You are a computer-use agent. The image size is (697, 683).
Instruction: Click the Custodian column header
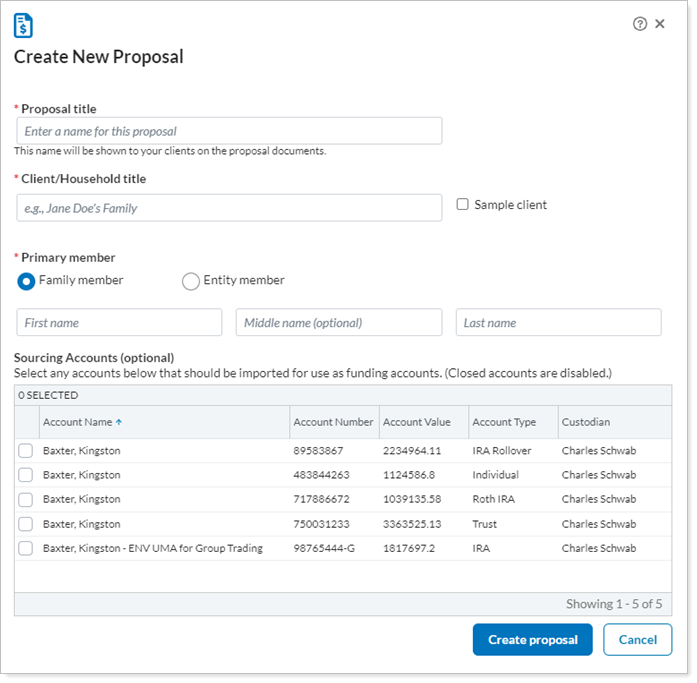(x=586, y=423)
